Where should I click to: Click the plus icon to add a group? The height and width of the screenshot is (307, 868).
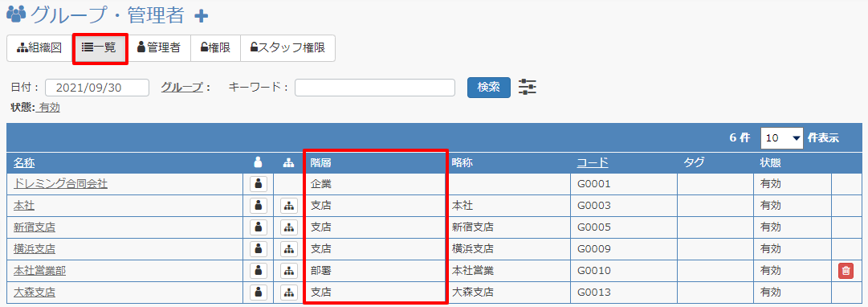[x=202, y=17]
